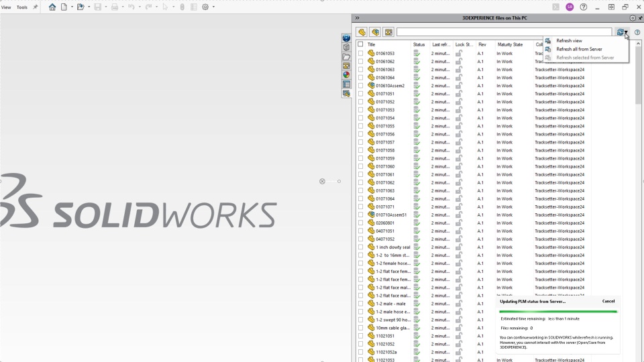Image resolution: width=644 pixels, height=362 pixels.
Task: Click the Save icon in the toolbar
Action: [x=98, y=7]
